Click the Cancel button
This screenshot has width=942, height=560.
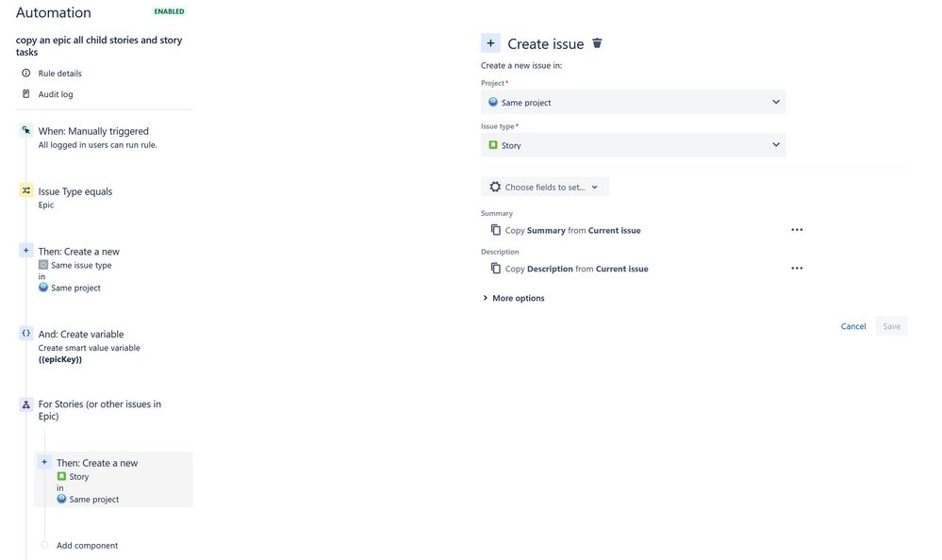tap(853, 325)
